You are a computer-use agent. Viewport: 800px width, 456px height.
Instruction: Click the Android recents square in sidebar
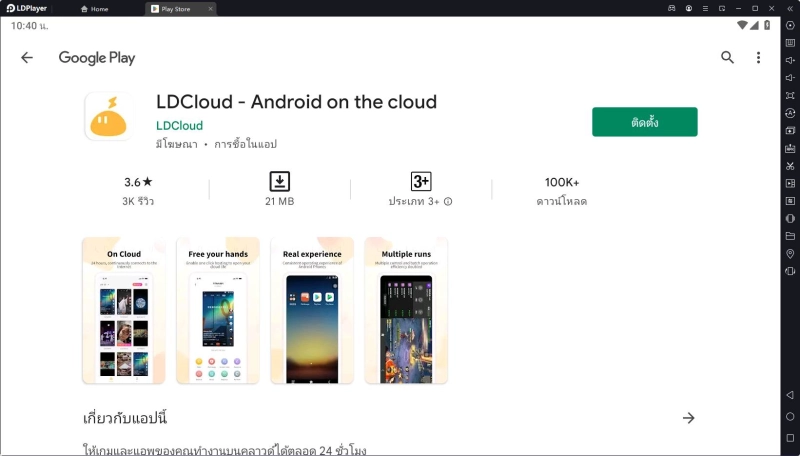790,438
